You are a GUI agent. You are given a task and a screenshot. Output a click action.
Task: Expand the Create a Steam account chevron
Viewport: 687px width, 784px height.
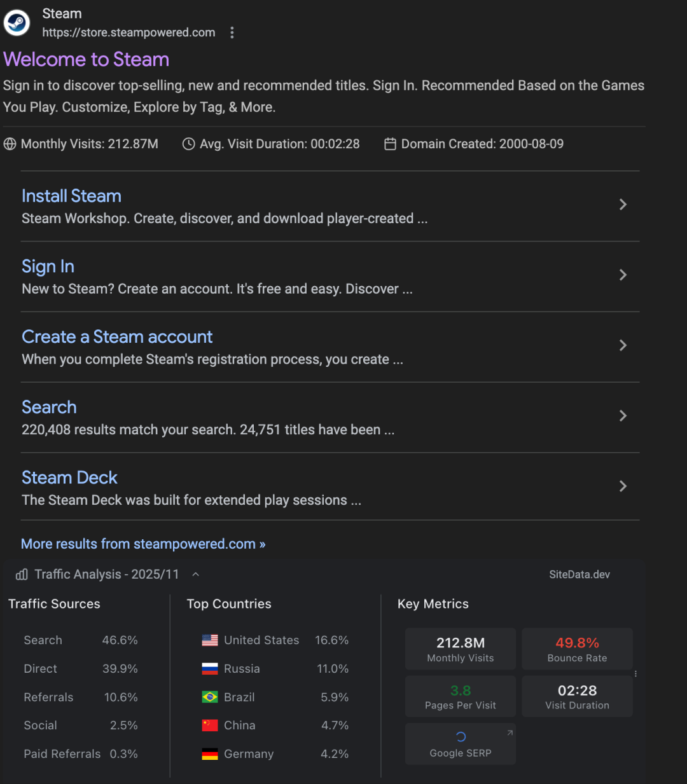pyautogui.click(x=623, y=345)
